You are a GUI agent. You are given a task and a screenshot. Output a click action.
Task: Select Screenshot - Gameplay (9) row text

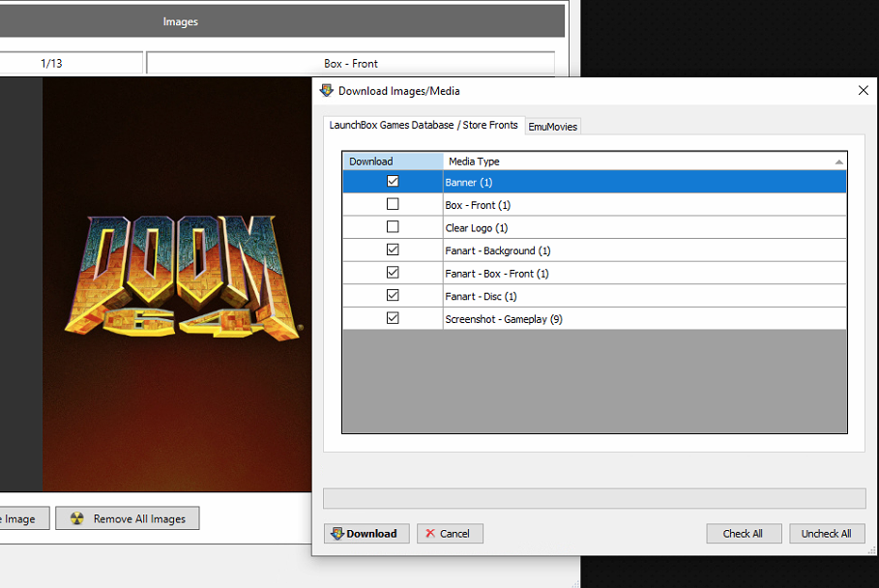pos(504,319)
